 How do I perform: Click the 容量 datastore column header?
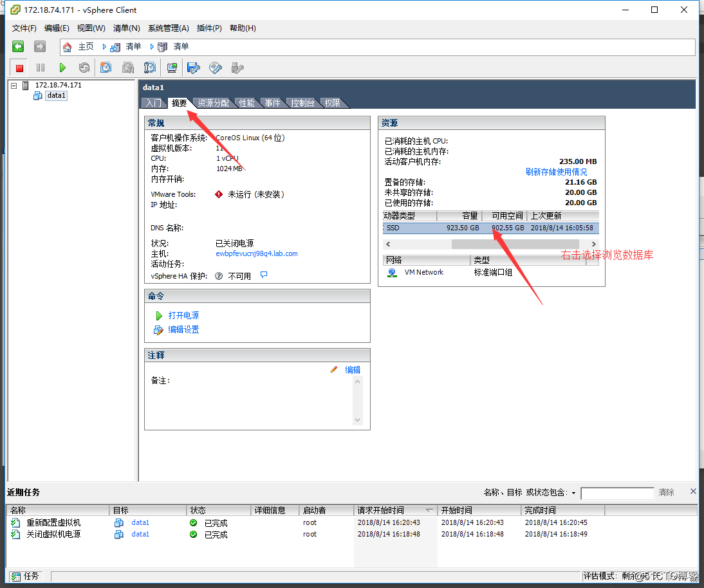point(459,216)
